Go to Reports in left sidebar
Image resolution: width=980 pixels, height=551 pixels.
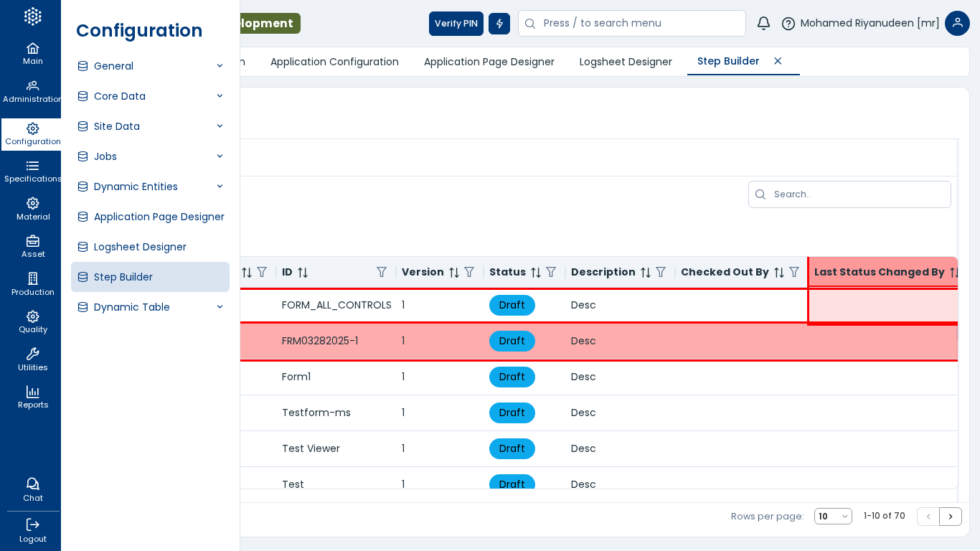(x=32, y=397)
